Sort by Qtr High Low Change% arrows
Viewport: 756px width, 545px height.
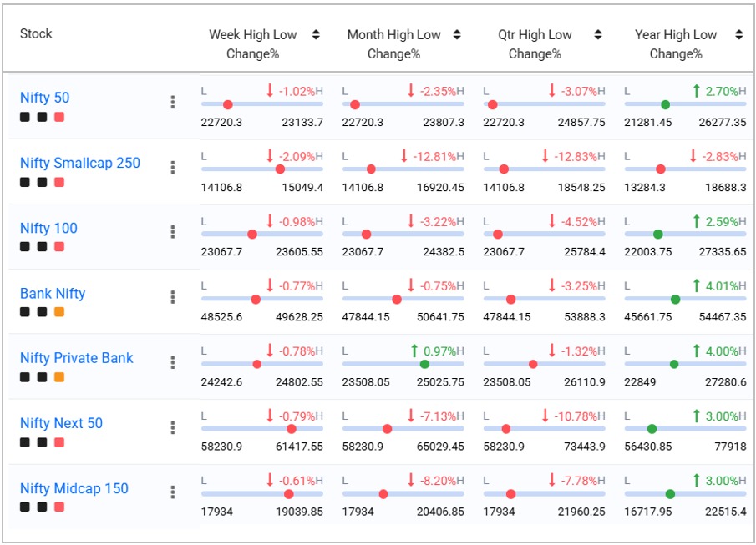point(598,34)
